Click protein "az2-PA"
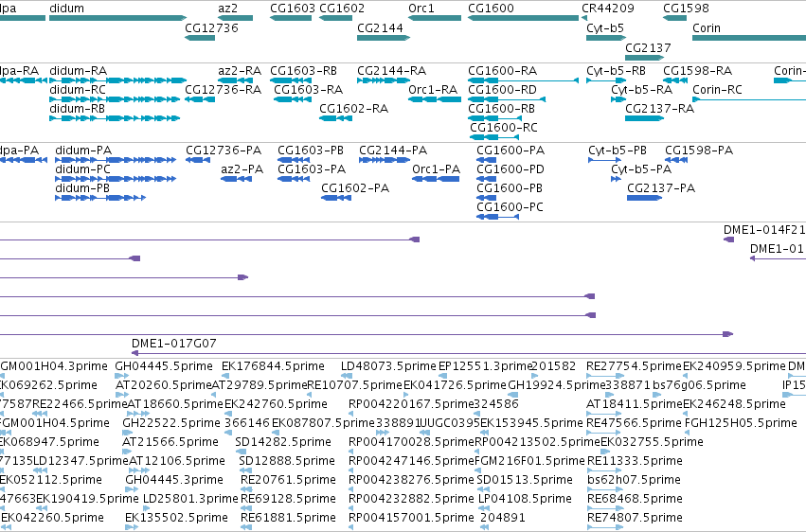 tap(237, 179)
